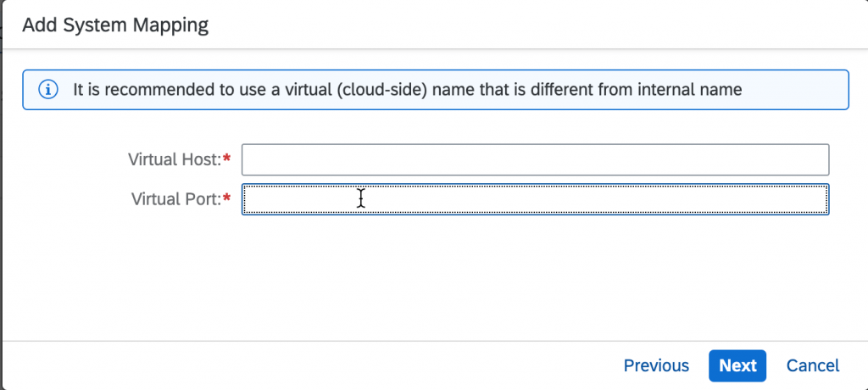Click the blank body area below Virtual Port

[x=434, y=277]
